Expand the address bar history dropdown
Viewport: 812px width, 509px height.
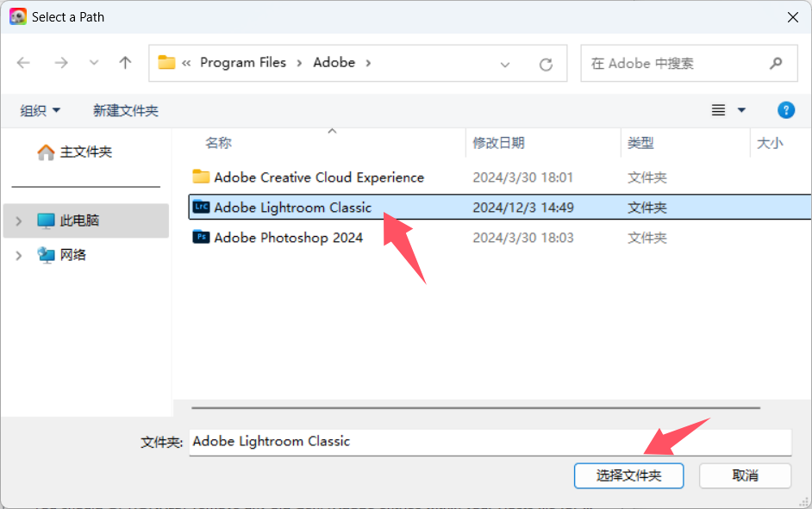tap(505, 65)
